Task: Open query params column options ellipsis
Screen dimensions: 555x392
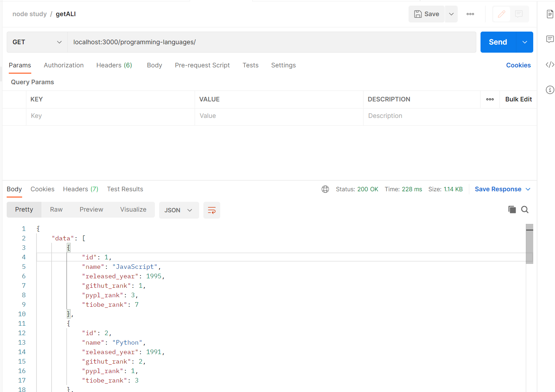Action: pos(490,99)
